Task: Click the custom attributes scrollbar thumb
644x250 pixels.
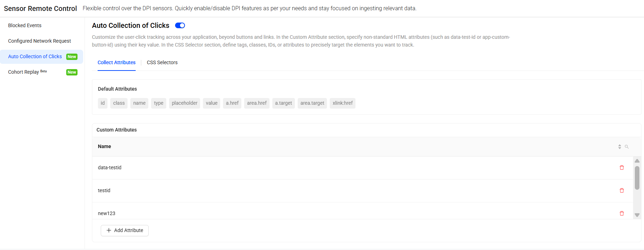Action: click(x=637, y=178)
